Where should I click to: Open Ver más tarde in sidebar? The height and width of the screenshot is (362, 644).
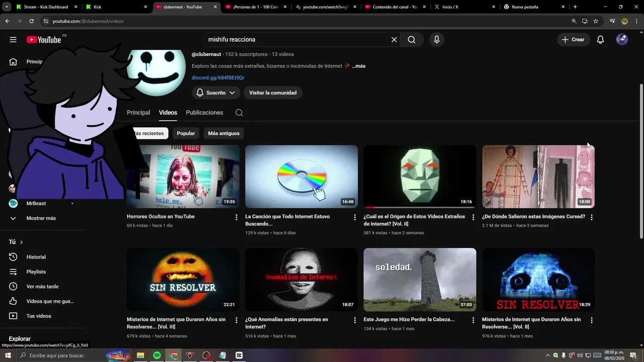(41, 287)
